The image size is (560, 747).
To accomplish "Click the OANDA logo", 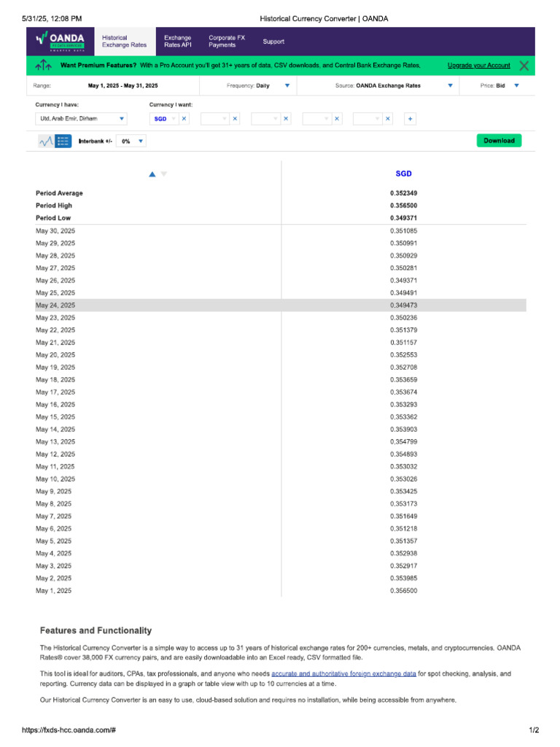I will (x=61, y=41).
